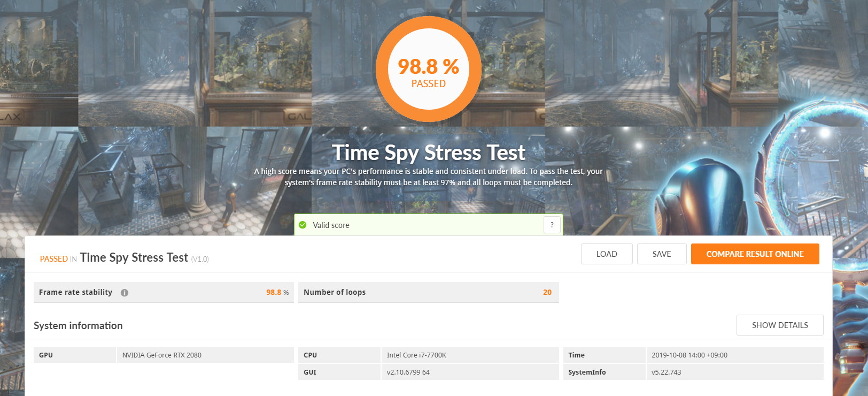Open the question mark help button

tap(552, 225)
